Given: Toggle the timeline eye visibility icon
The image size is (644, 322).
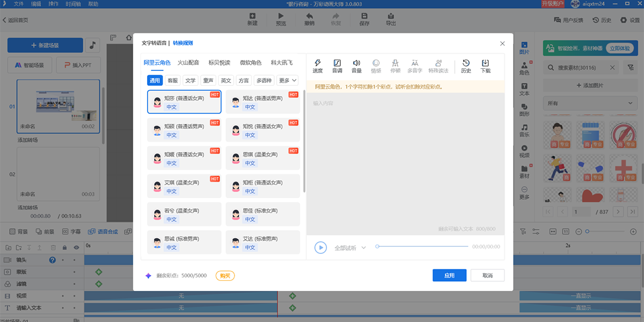Looking at the screenshot, I should tap(76, 247).
